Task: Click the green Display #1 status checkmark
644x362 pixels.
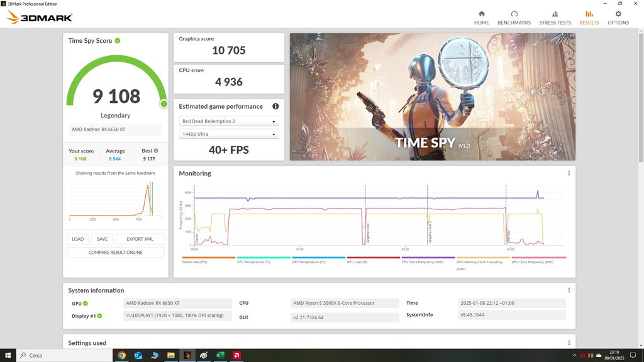Action: click(x=99, y=315)
